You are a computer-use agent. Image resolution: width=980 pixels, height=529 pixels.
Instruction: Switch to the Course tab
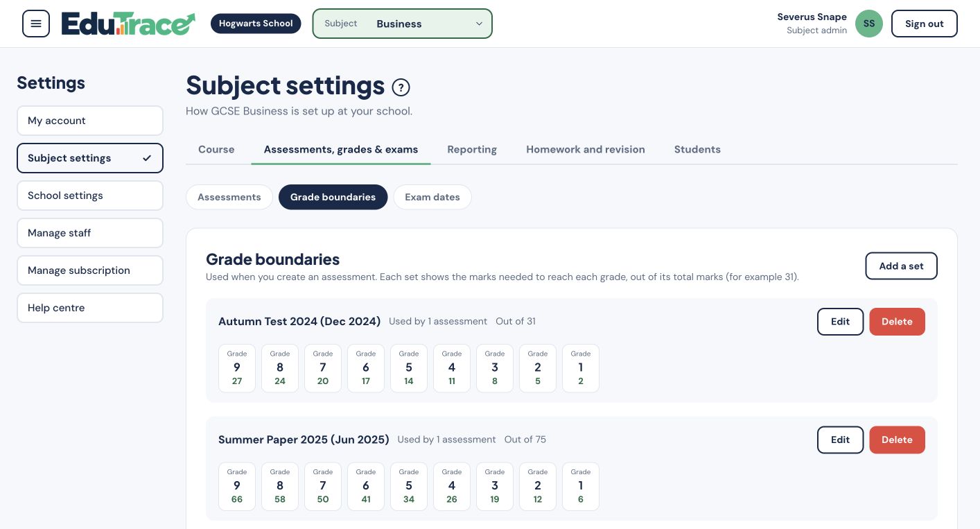(x=216, y=149)
